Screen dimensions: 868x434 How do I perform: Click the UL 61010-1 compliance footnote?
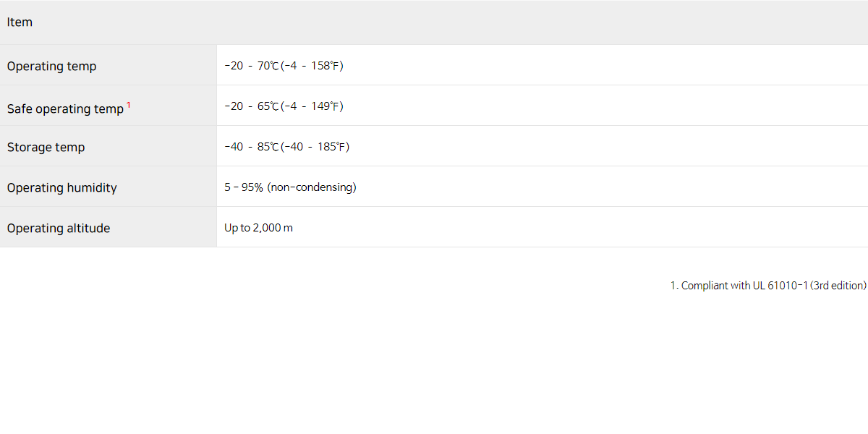(x=768, y=286)
